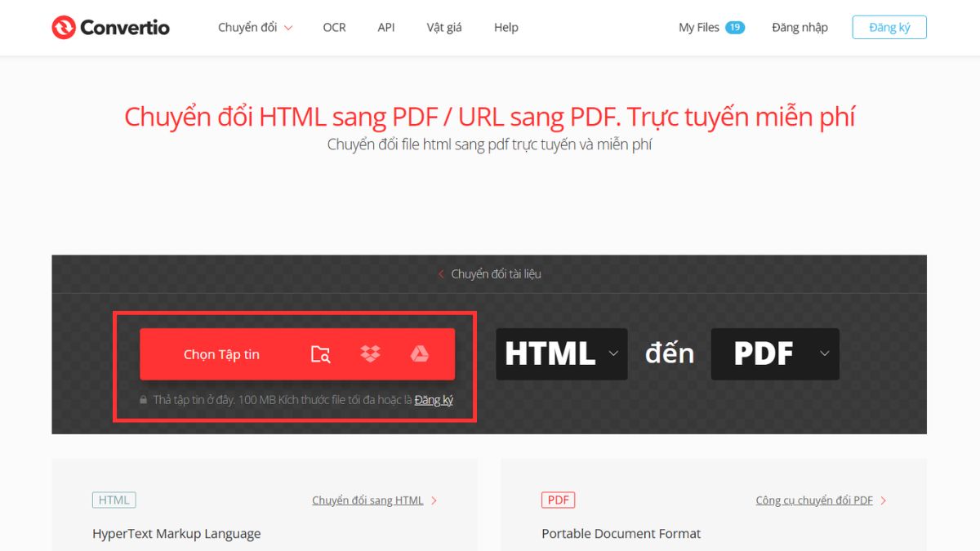Click the Đăng ký link in the drop-file text
980x551 pixels.
click(x=434, y=400)
